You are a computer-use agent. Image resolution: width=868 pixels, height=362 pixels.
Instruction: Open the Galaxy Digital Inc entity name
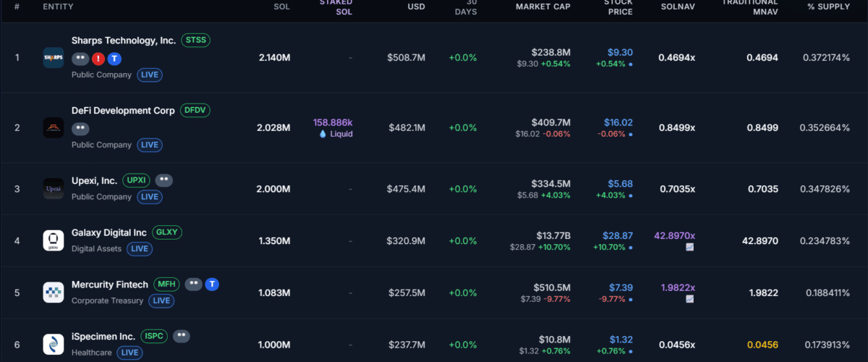click(x=109, y=232)
